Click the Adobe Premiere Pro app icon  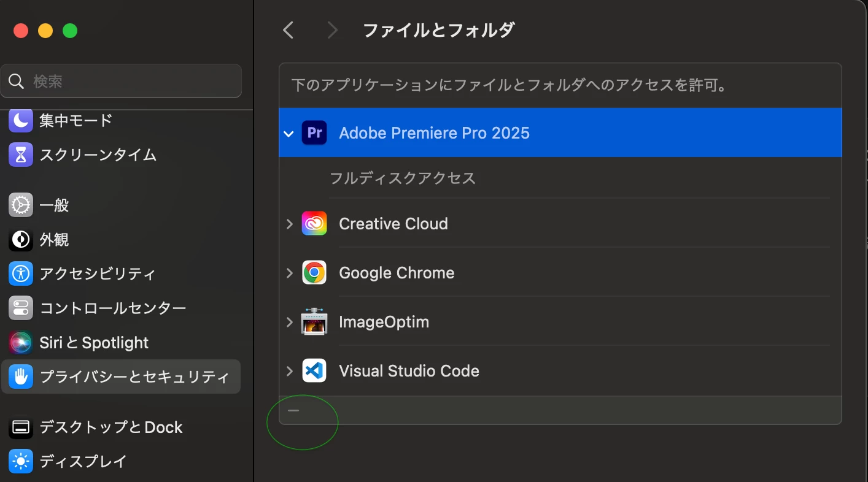pyautogui.click(x=314, y=132)
